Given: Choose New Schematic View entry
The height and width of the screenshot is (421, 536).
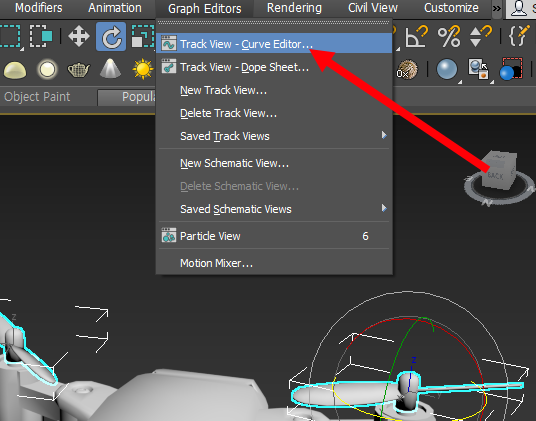Looking at the screenshot, I should tap(274, 163).
